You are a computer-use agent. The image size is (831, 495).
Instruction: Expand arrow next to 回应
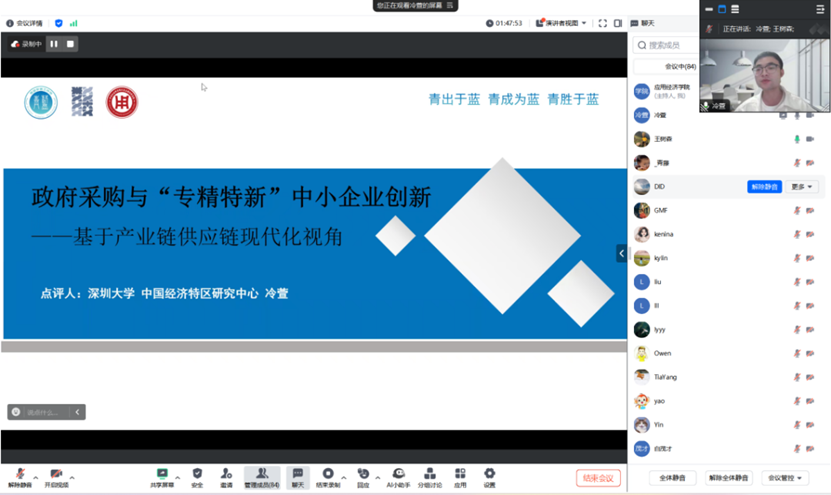377,478
